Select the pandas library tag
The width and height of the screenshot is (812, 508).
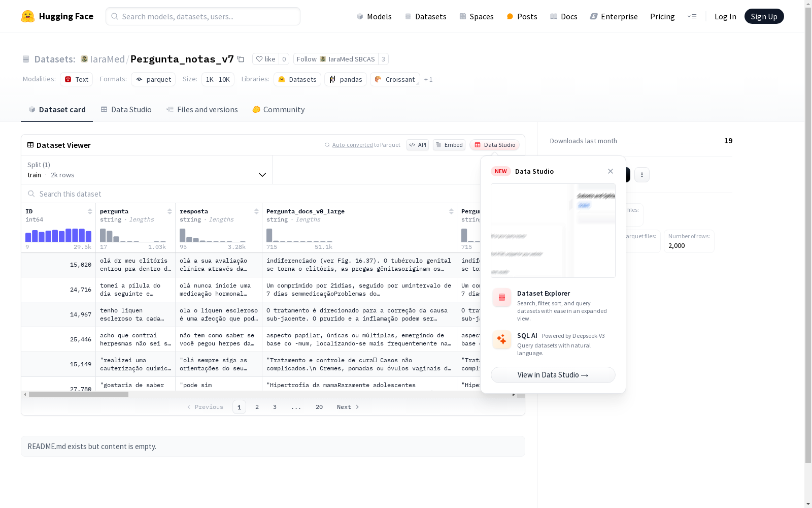(346, 79)
